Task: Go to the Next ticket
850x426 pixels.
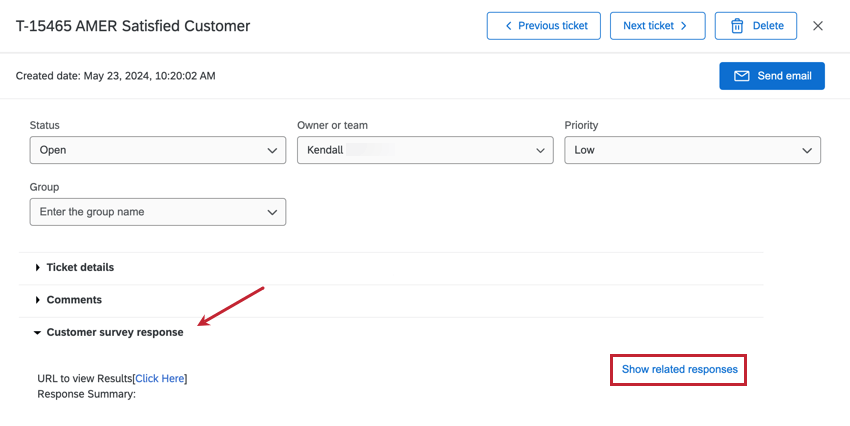Action: point(657,26)
